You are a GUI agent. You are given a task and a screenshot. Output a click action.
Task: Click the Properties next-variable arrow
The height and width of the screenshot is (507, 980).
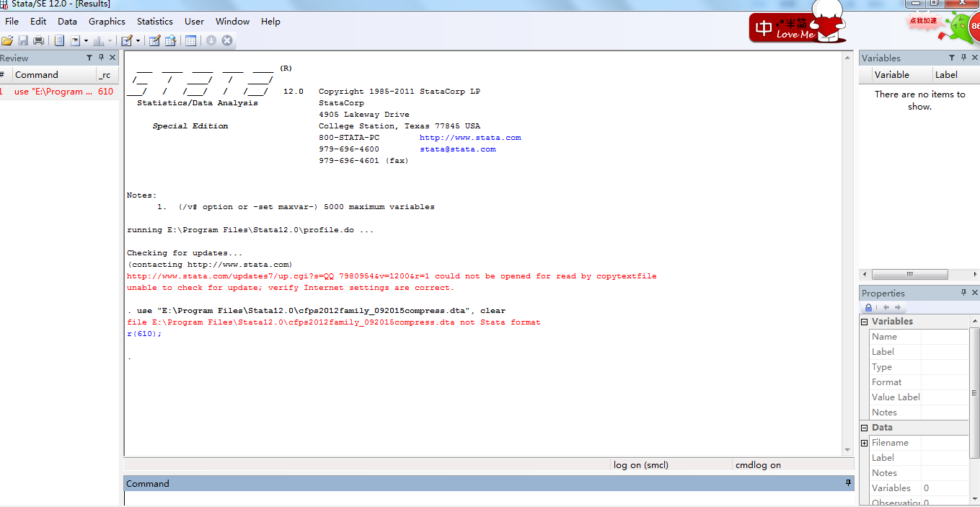898,307
